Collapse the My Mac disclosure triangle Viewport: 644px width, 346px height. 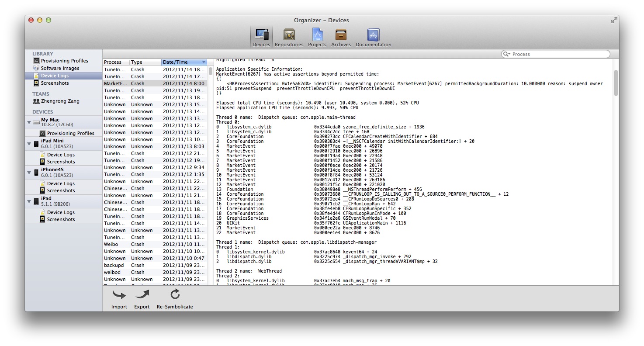29,122
